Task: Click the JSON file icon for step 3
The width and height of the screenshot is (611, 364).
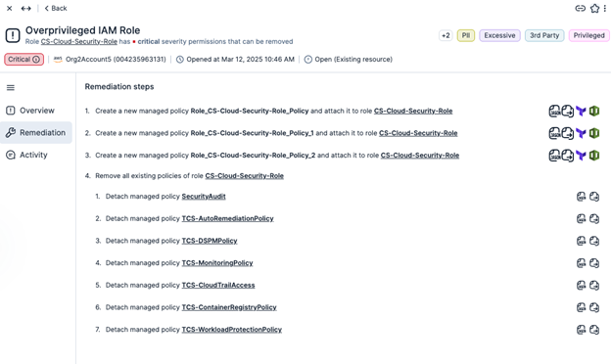Action: point(554,156)
